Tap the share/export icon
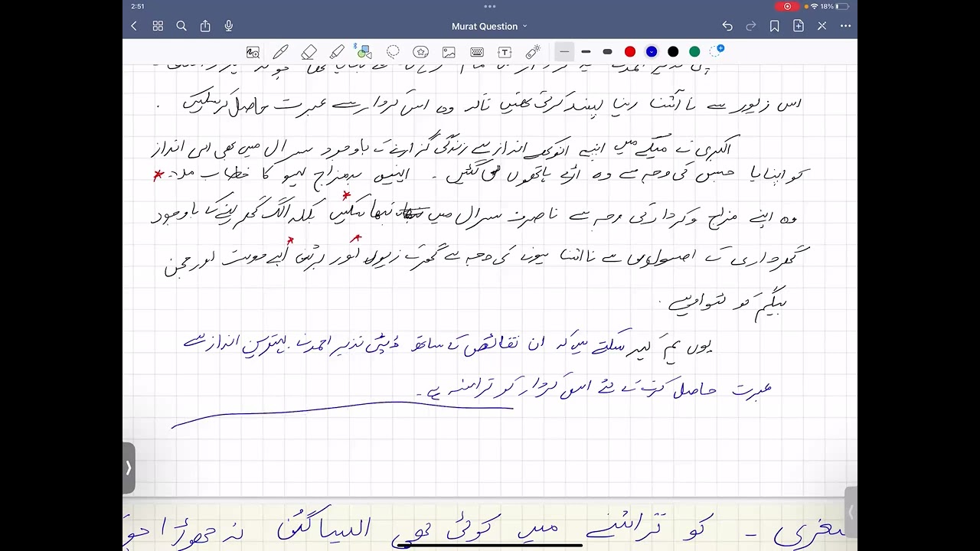Image resolution: width=980 pixels, height=551 pixels. [205, 26]
